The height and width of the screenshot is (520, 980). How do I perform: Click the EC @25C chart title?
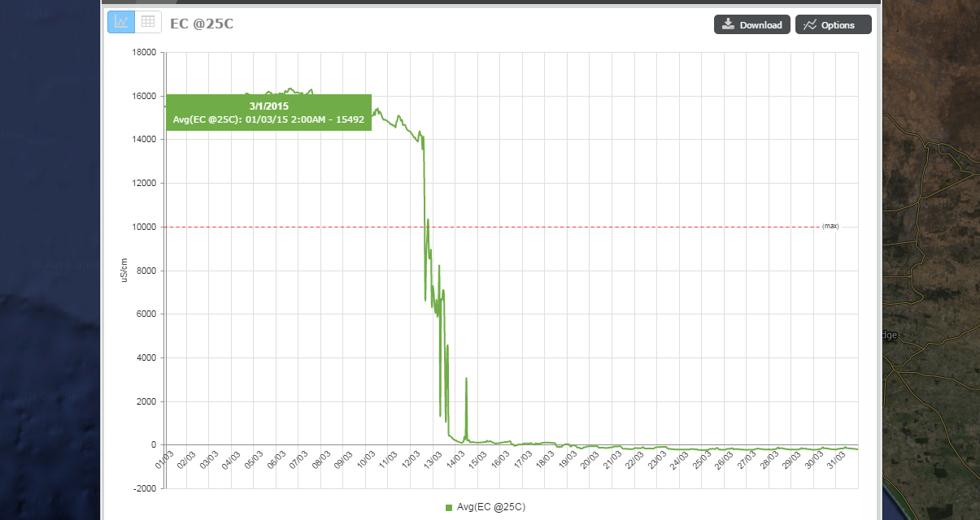[202, 24]
